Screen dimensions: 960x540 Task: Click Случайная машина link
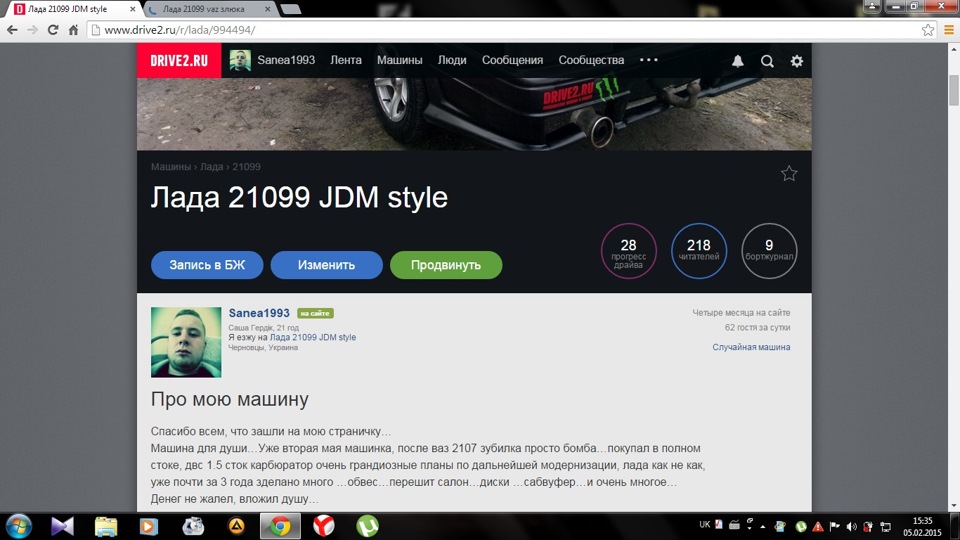(x=751, y=347)
